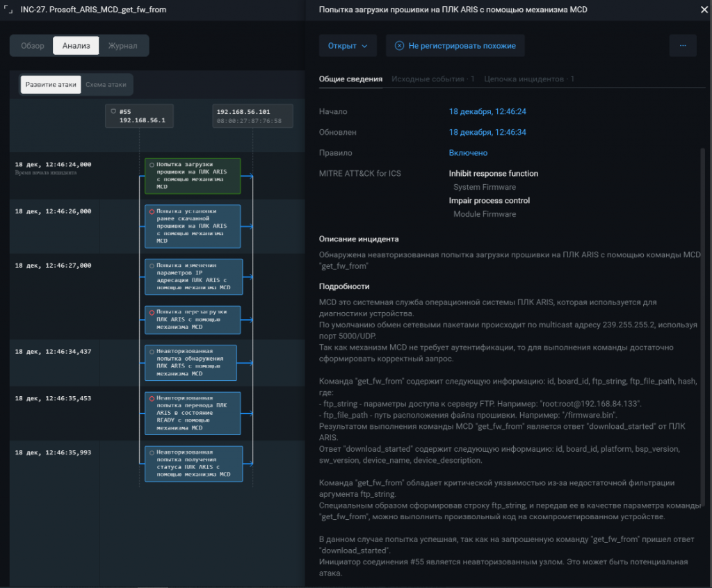Click red circle on READY state event

click(x=152, y=398)
